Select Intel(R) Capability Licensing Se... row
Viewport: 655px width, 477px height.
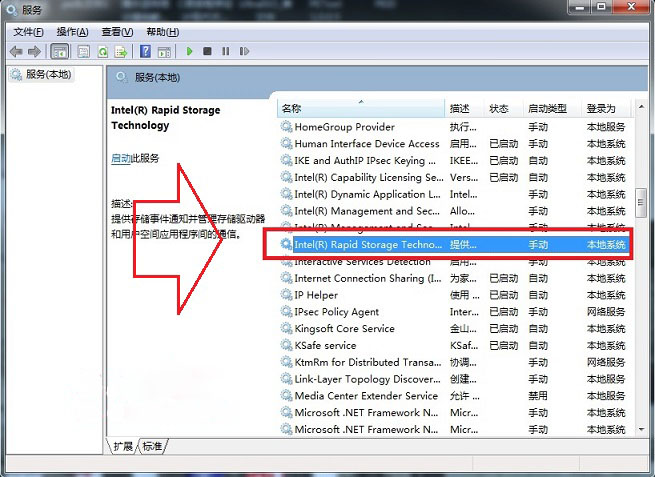click(x=453, y=177)
